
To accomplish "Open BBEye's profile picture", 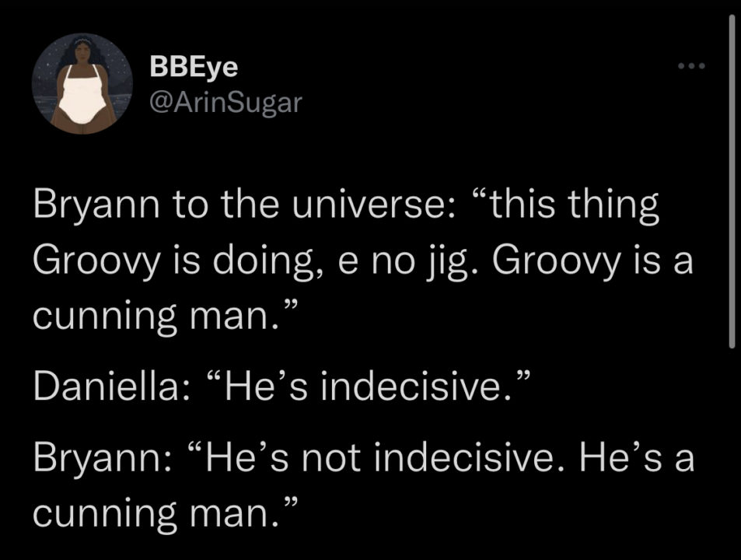I will click(x=82, y=84).
